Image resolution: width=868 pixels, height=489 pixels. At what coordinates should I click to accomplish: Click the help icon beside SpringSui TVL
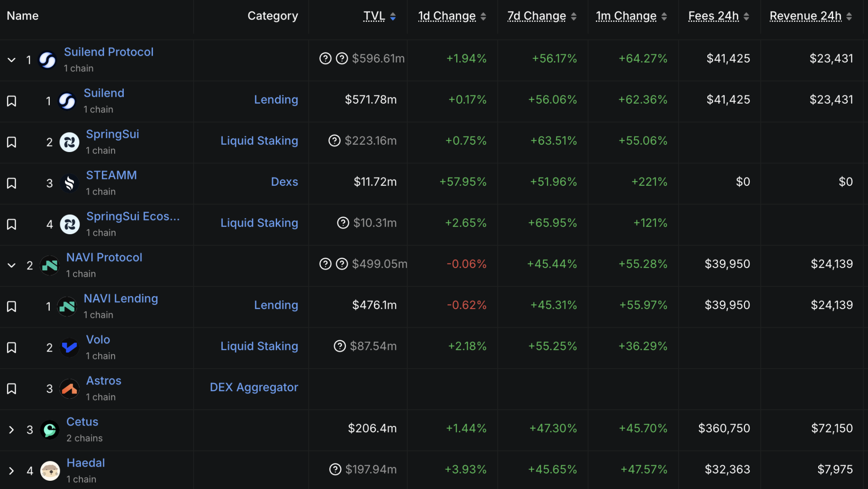[334, 141]
